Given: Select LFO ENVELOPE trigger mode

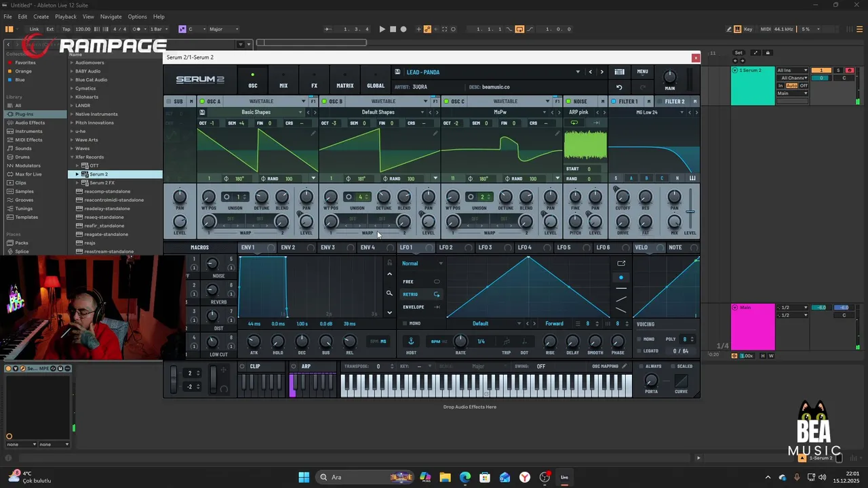Looking at the screenshot, I should 421,307.
